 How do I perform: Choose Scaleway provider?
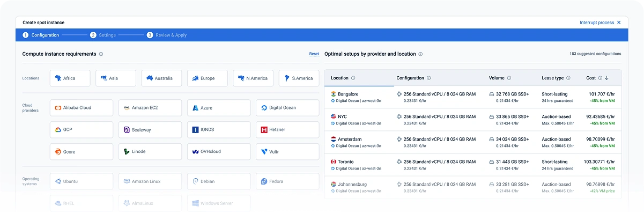(x=150, y=130)
